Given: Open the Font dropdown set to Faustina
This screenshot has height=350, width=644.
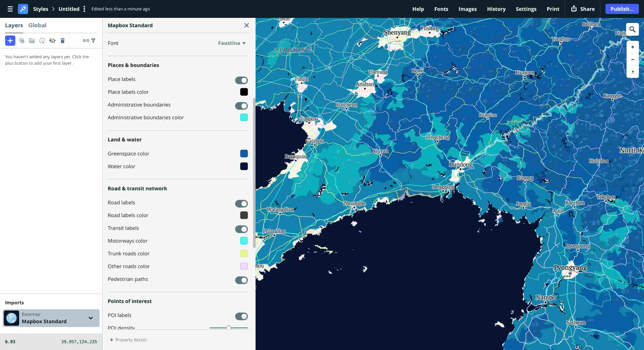Looking at the screenshot, I should (231, 43).
